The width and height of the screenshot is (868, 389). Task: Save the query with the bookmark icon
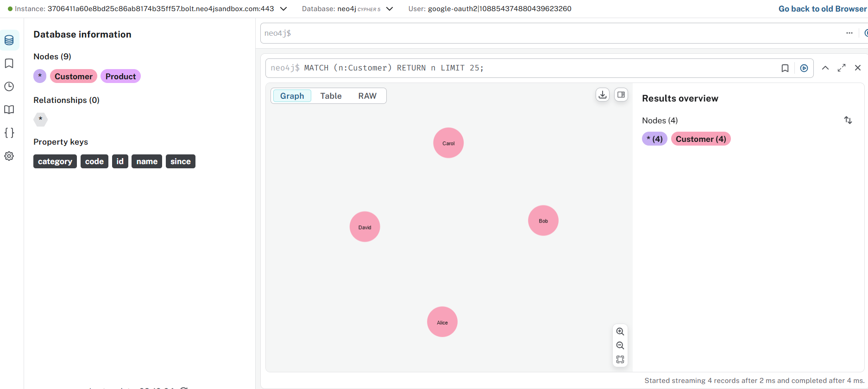coord(785,68)
